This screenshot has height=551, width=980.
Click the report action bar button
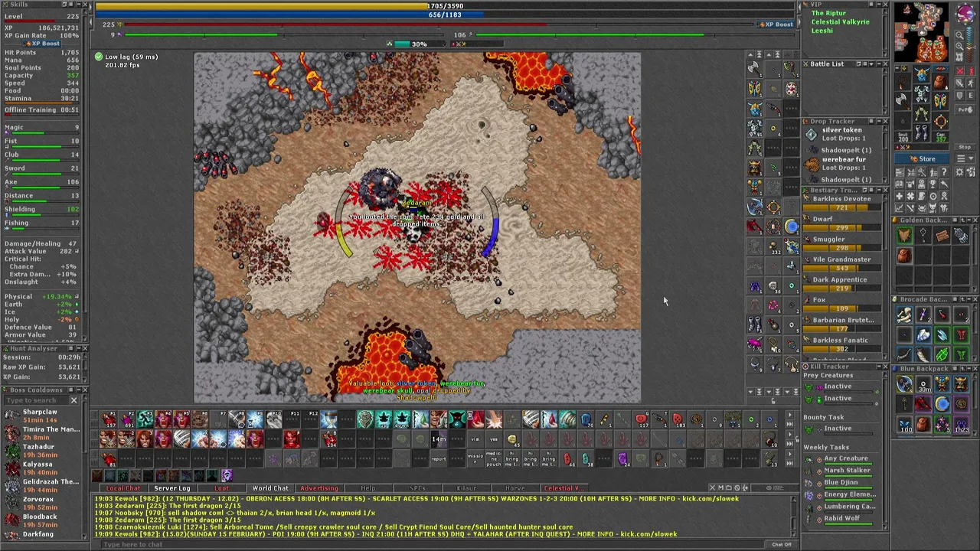[439, 458]
